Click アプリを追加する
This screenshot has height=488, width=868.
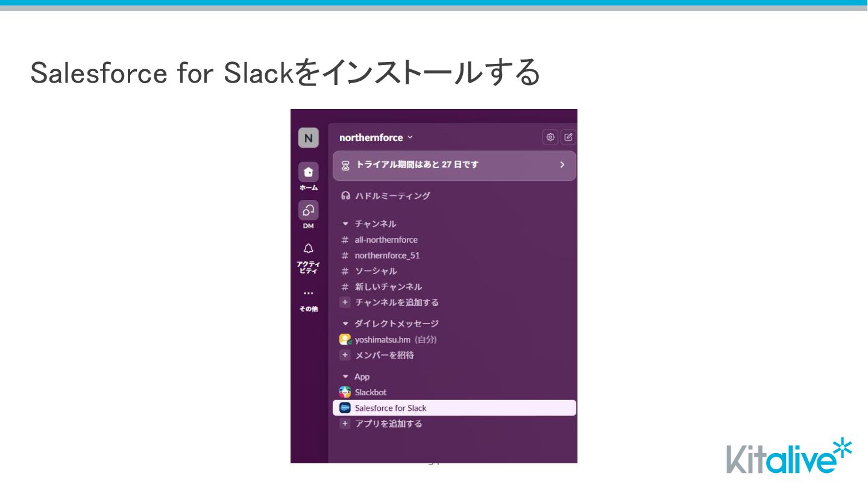(x=389, y=424)
